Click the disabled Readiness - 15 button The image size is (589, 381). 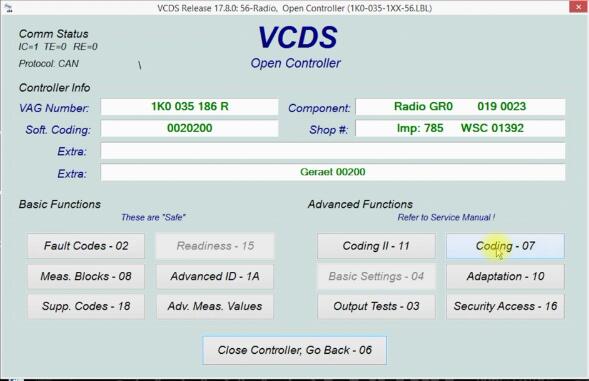[215, 246]
